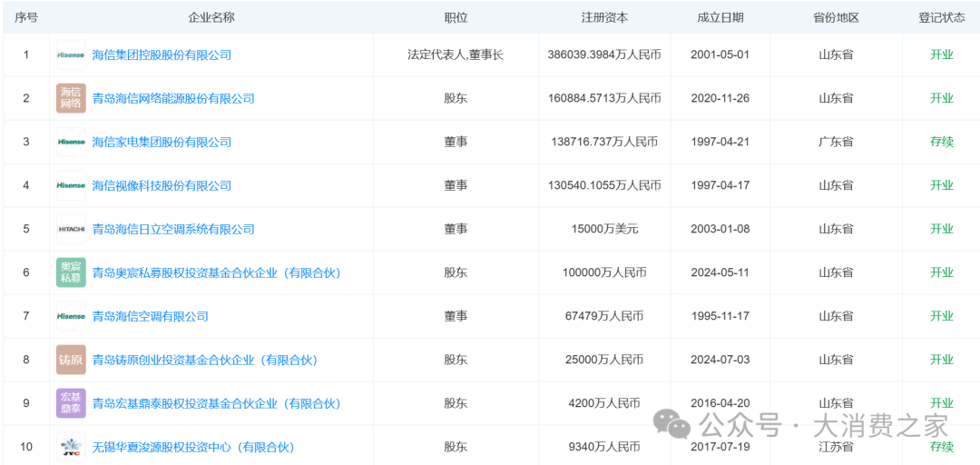This screenshot has width=980, height=465.
Task: Click 山东省 province for 青岛宏基鼎泰
Action: click(x=837, y=403)
